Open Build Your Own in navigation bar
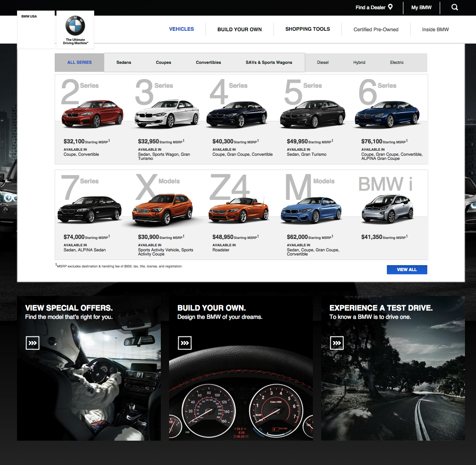Screen dimensions: 476x465 (x=239, y=29)
